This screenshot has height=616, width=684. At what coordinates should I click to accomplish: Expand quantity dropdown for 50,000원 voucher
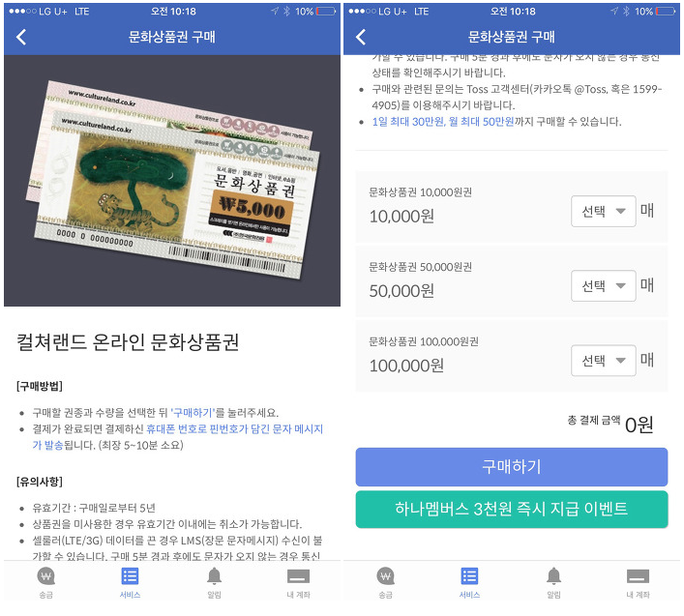[x=604, y=285]
